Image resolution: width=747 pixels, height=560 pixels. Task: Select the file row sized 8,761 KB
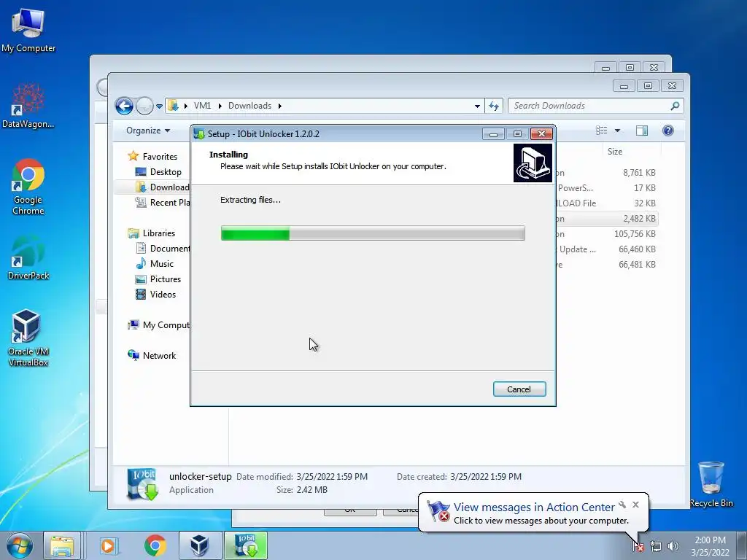coord(606,172)
